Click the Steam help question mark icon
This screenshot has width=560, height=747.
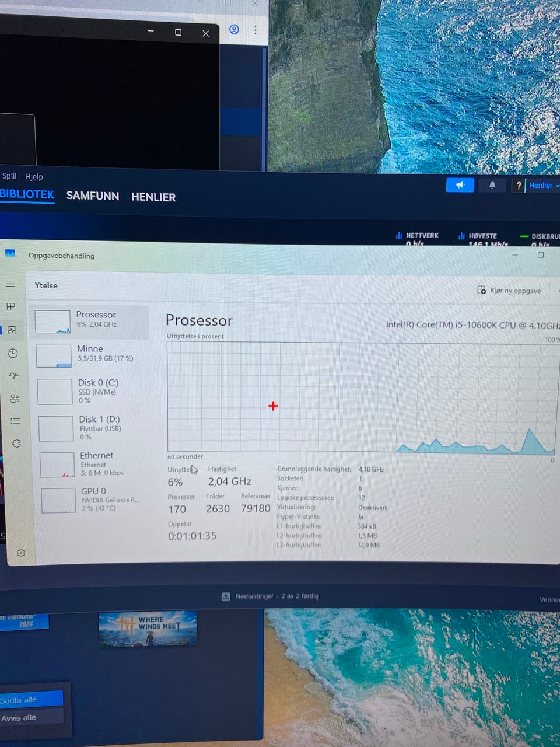click(519, 186)
